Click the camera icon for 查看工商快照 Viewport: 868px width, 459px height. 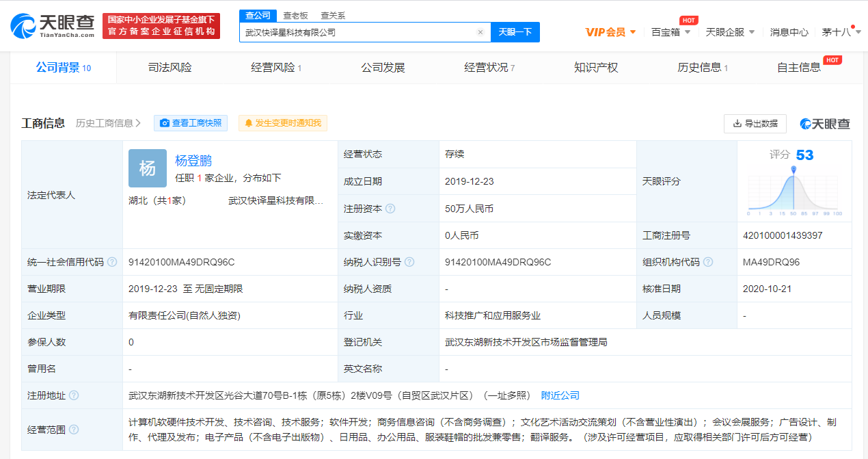(164, 123)
